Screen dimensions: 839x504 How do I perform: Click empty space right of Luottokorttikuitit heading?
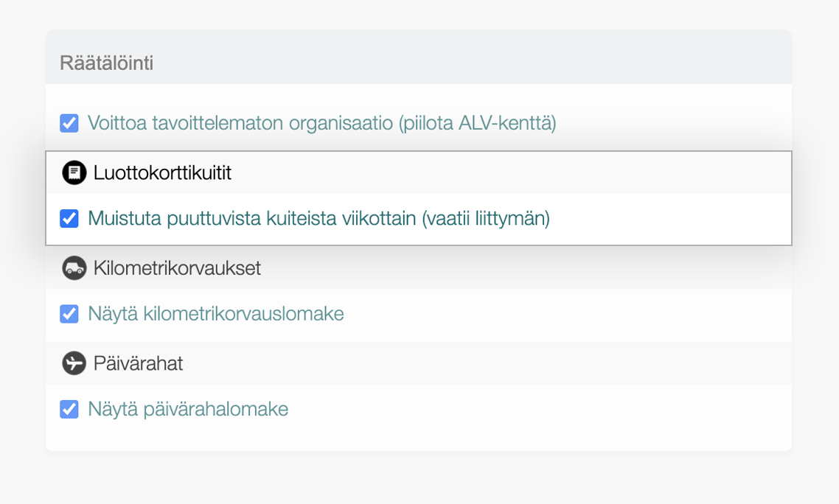click(x=516, y=172)
